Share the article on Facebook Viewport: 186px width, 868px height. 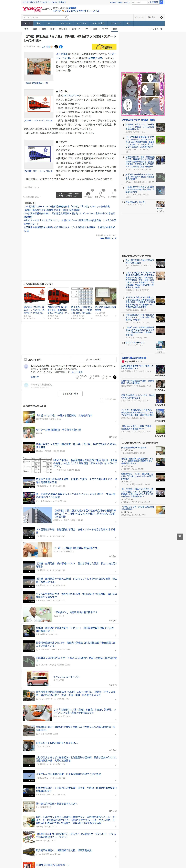[x=61, y=47]
